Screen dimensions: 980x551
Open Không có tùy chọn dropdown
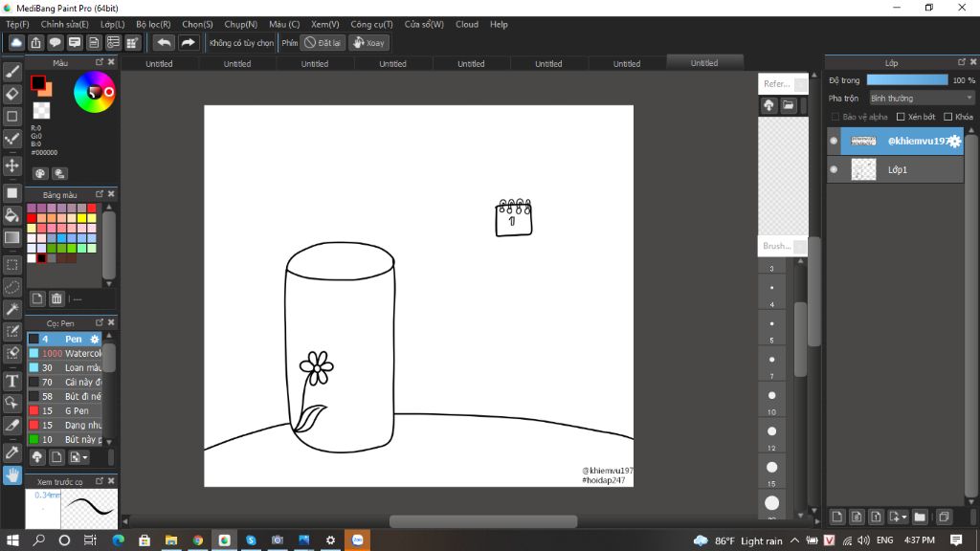coord(241,42)
